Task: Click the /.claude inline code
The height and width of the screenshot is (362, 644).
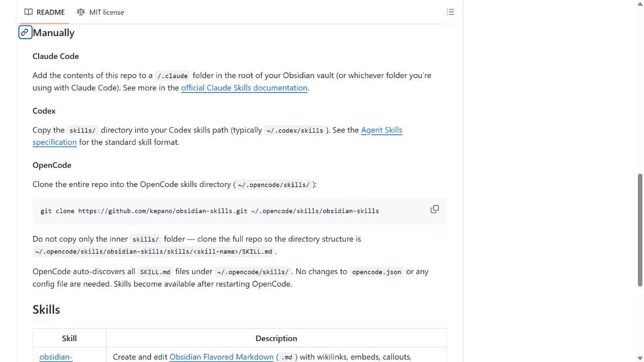Action: pyautogui.click(x=173, y=76)
